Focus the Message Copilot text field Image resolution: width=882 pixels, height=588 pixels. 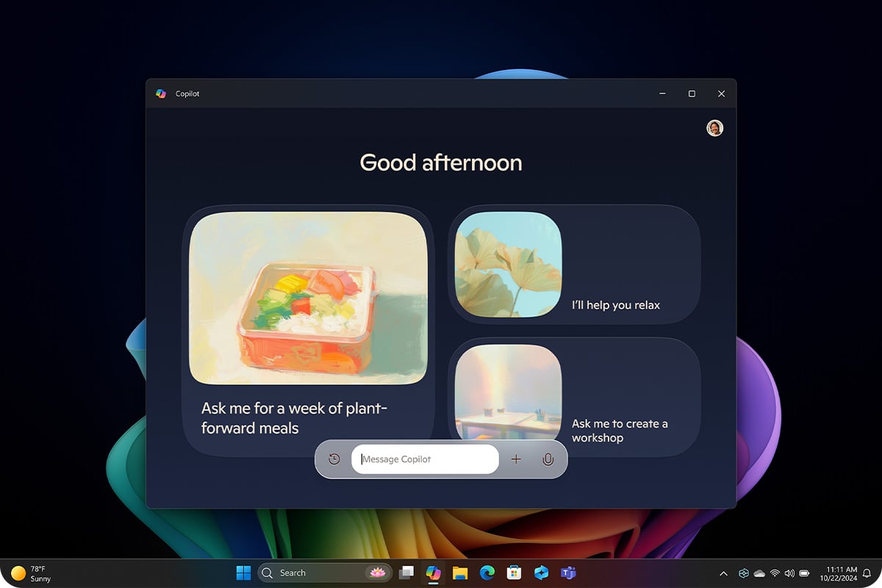click(426, 459)
